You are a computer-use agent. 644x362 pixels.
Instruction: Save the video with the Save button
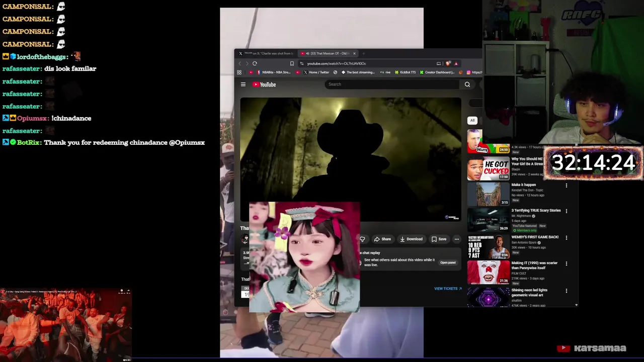[439, 239]
